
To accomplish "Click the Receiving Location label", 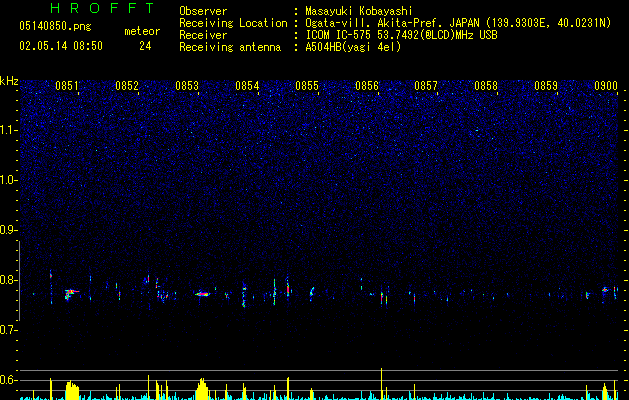I will click(x=233, y=23).
